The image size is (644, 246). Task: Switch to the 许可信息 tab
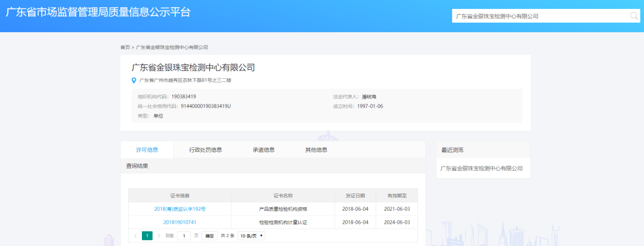click(x=147, y=150)
